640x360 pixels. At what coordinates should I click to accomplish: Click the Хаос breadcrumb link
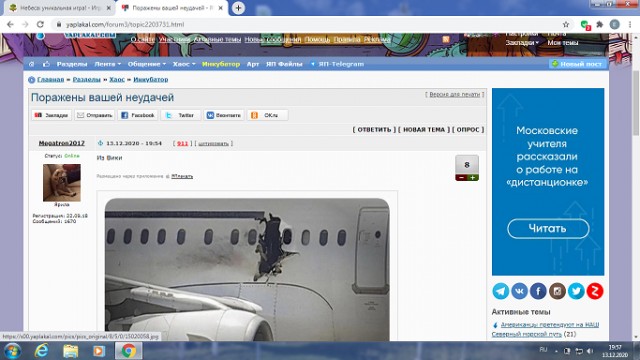coord(117,80)
